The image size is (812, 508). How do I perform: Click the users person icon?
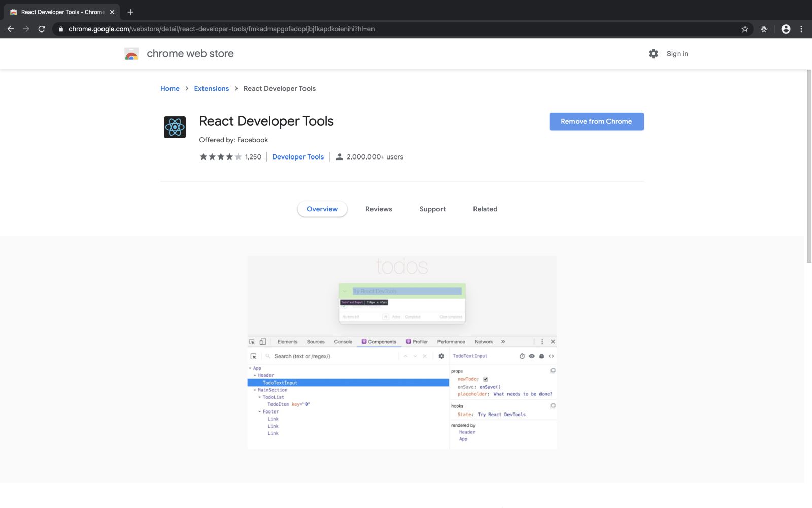[x=340, y=157]
